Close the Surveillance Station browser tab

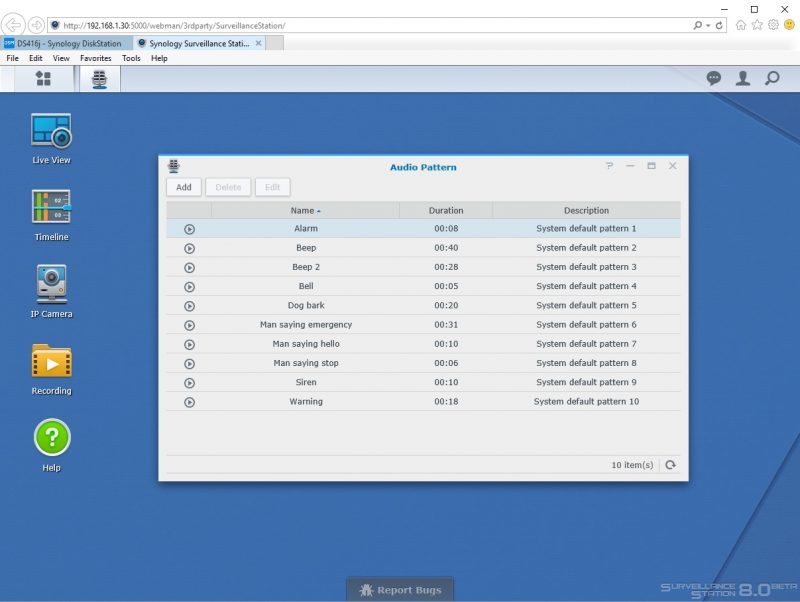(x=259, y=43)
